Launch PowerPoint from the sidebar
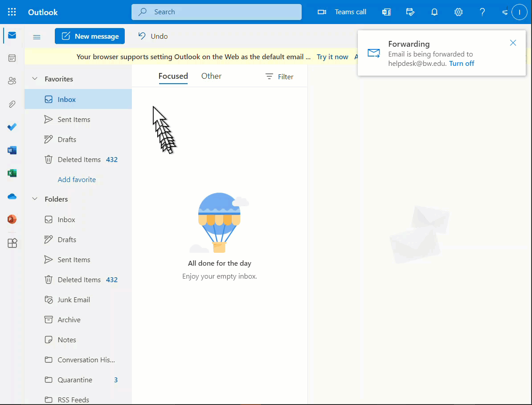 [x=12, y=219]
